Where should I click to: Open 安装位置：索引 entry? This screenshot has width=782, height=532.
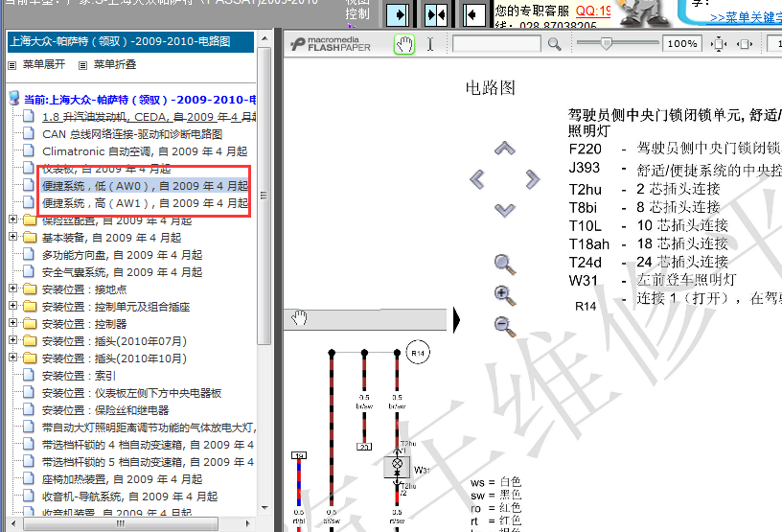[x=79, y=376]
